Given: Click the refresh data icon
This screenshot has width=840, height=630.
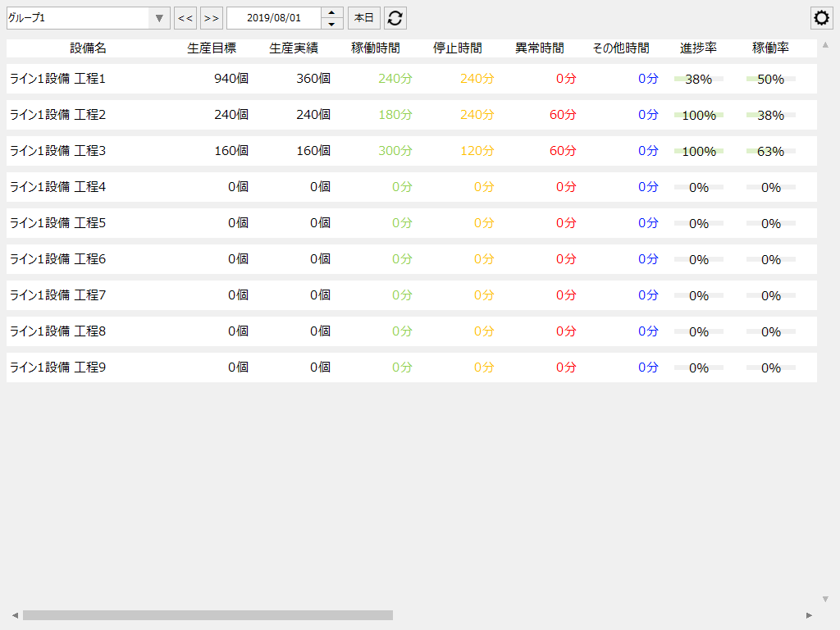Looking at the screenshot, I should (395, 17).
